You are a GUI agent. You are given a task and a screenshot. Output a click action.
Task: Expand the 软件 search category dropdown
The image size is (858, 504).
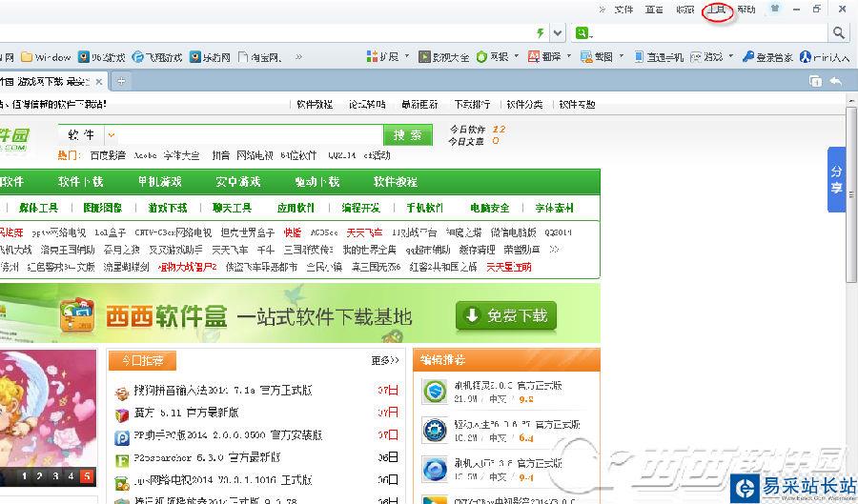coord(112,134)
